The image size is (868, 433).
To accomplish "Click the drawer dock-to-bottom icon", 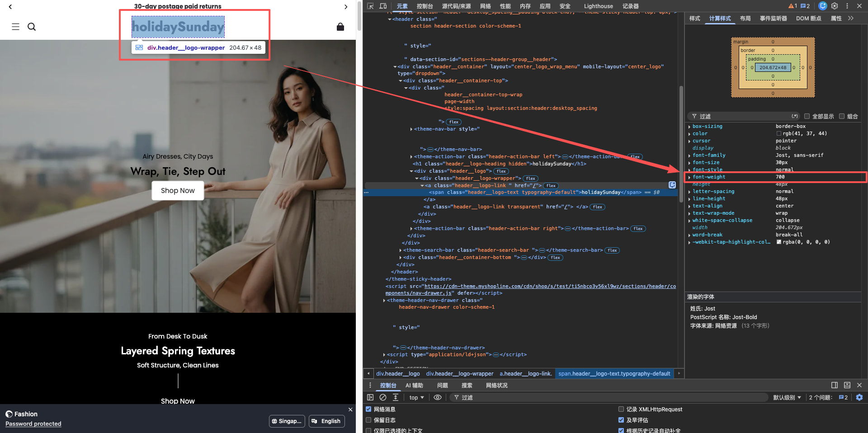I will pos(847,385).
